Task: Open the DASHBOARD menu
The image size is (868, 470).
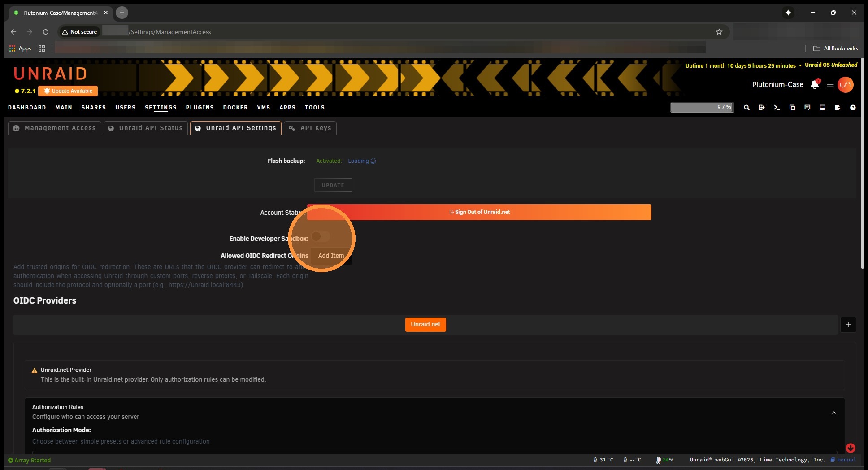Action: pos(27,108)
